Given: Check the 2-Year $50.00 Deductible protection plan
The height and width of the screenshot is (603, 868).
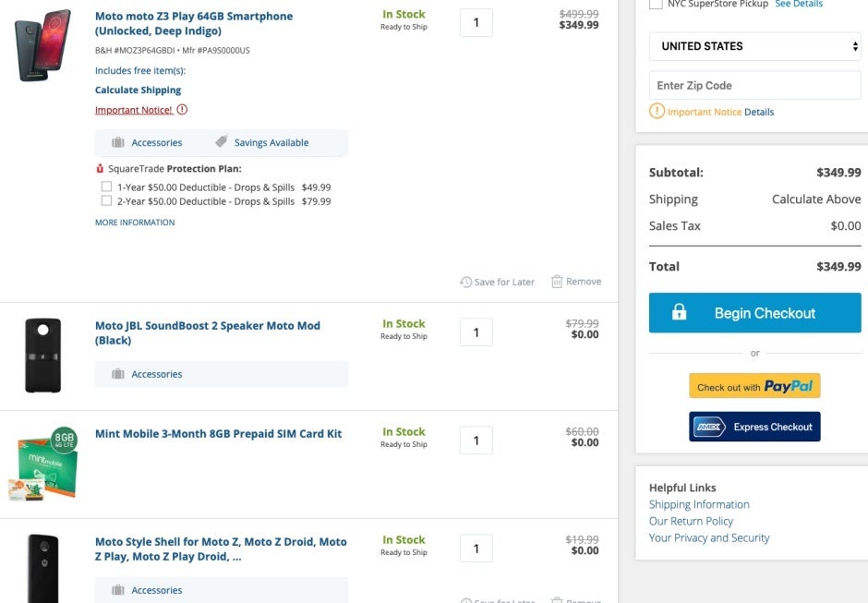Looking at the screenshot, I should (x=106, y=200).
